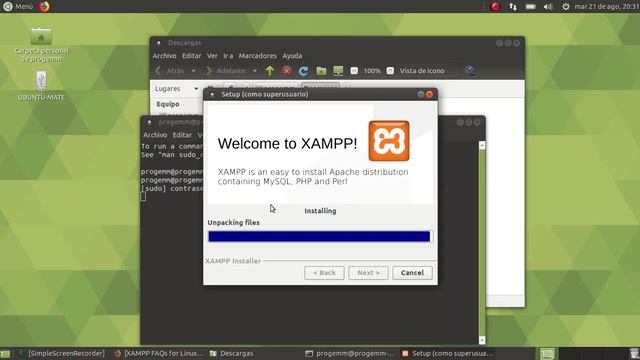Minimize the Setup dialog window

coord(420,94)
